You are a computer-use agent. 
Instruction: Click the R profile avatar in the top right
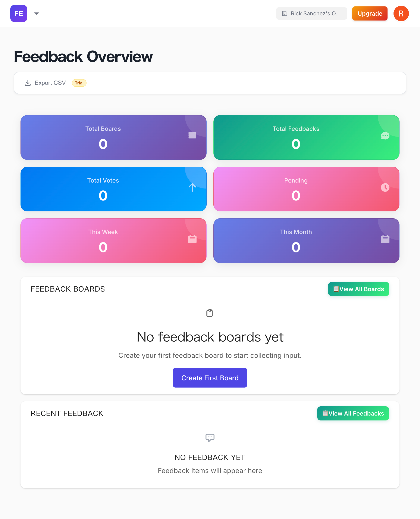(401, 13)
